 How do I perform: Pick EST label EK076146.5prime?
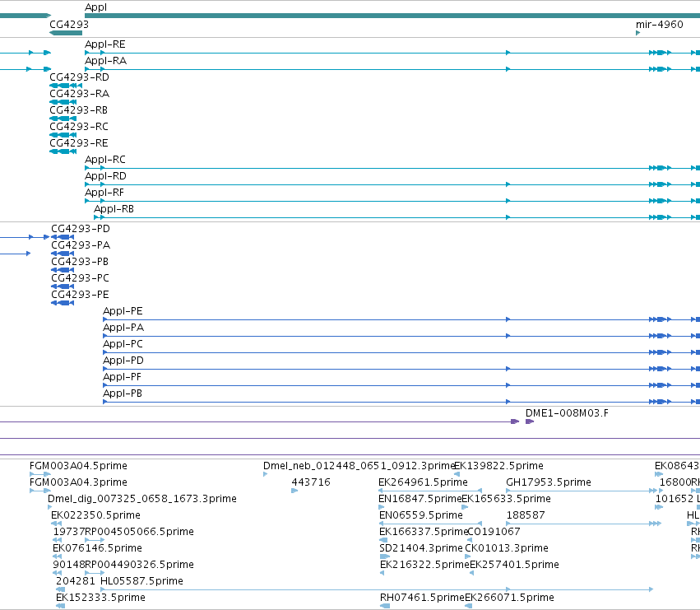tap(97, 549)
